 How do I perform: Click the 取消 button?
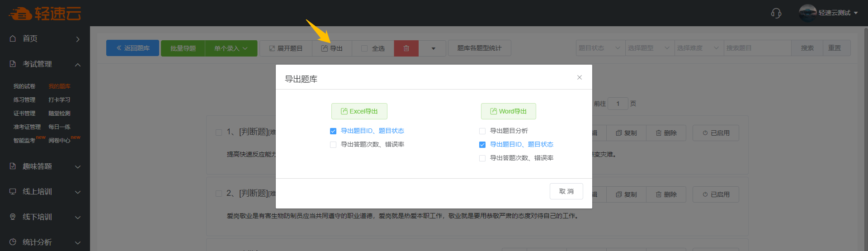(x=566, y=191)
